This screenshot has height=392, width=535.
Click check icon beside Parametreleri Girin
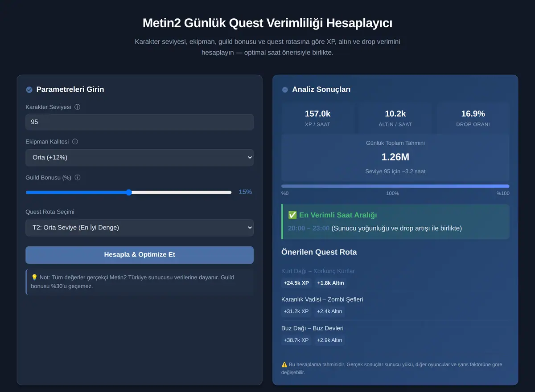29,90
